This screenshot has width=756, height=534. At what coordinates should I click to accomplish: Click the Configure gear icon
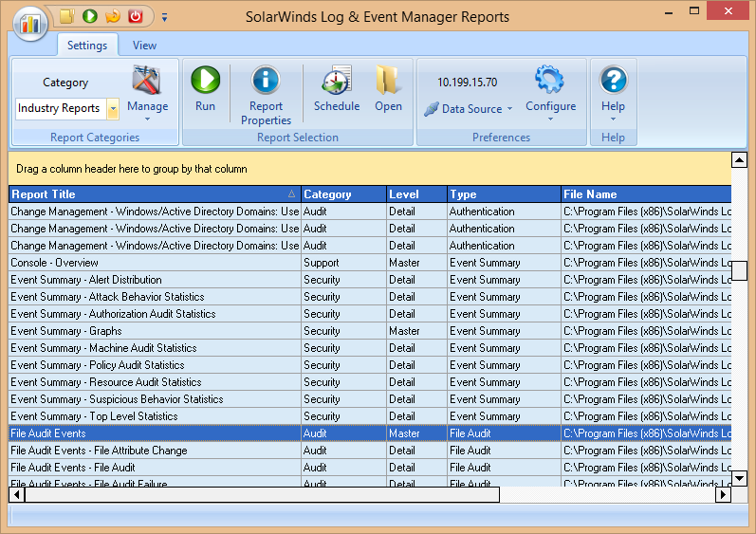pos(549,80)
